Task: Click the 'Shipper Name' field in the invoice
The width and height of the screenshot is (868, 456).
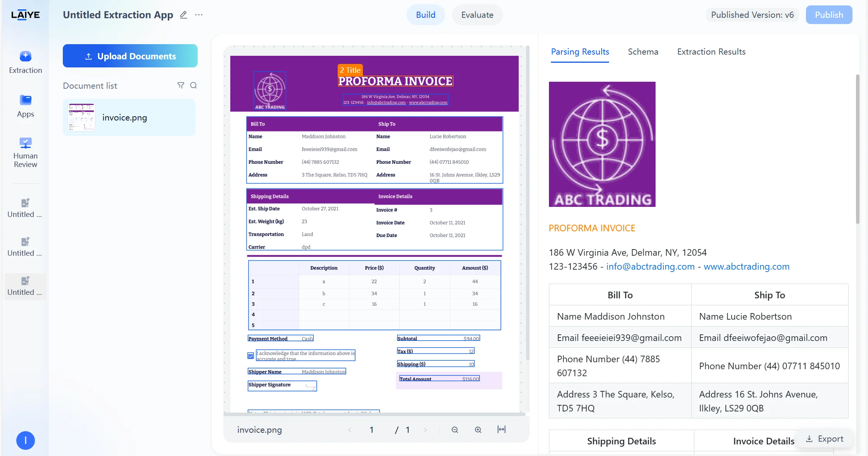Action: point(297,372)
